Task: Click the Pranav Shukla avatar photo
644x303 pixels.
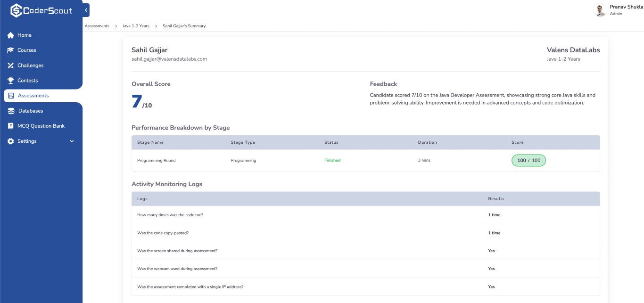Action: point(600,10)
